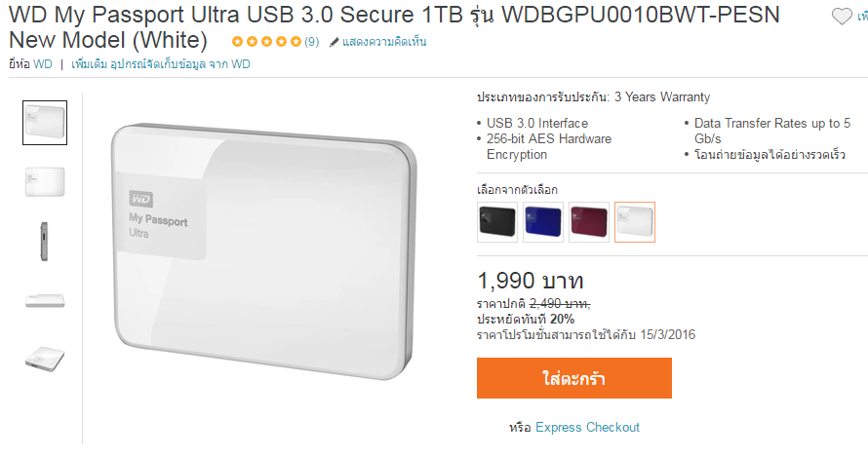Choose the black color variant
This screenshot has height=457, width=868.
coord(497,222)
